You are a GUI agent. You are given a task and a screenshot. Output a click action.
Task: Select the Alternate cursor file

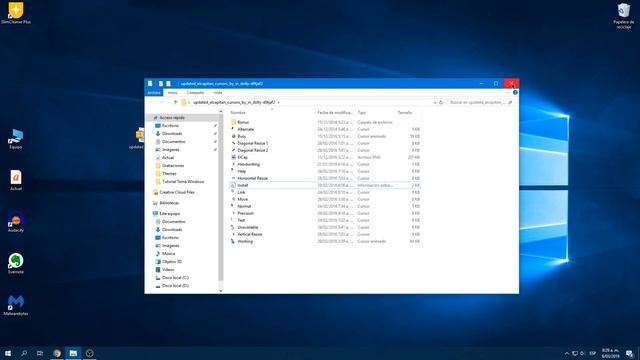[245, 129]
